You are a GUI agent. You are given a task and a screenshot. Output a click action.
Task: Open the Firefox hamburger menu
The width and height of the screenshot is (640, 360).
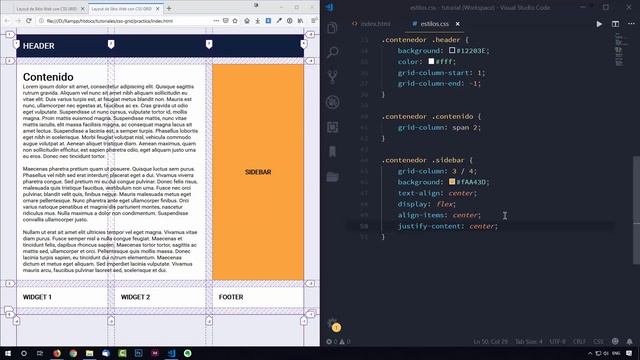pos(313,21)
